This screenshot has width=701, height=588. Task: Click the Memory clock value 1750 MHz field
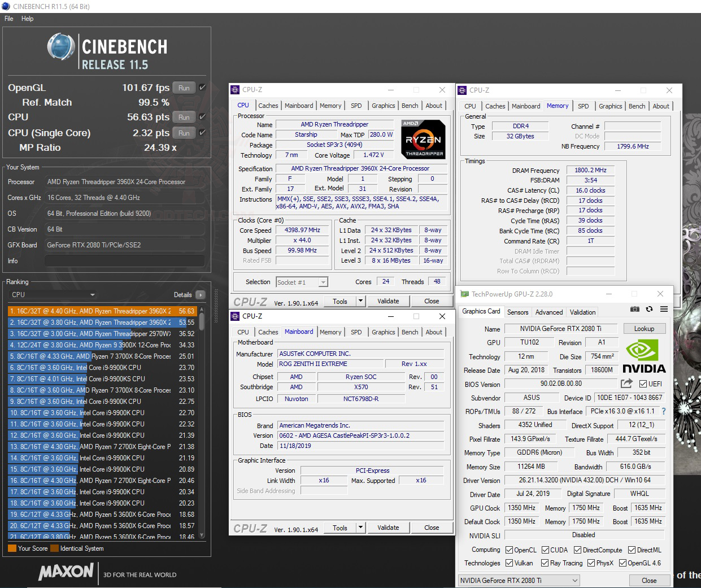pyautogui.click(x=586, y=508)
